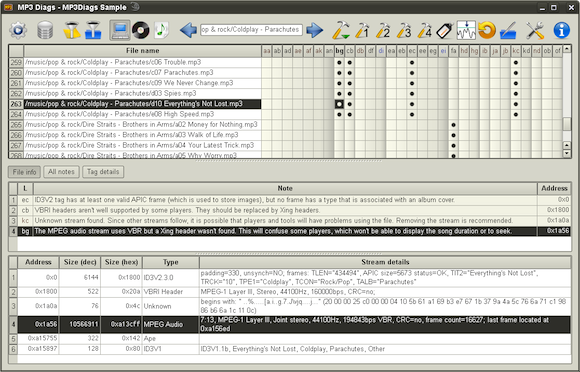Switch to the File info tab
This screenshot has height=372, width=580.
pyautogui.click(x=24, y=172)
